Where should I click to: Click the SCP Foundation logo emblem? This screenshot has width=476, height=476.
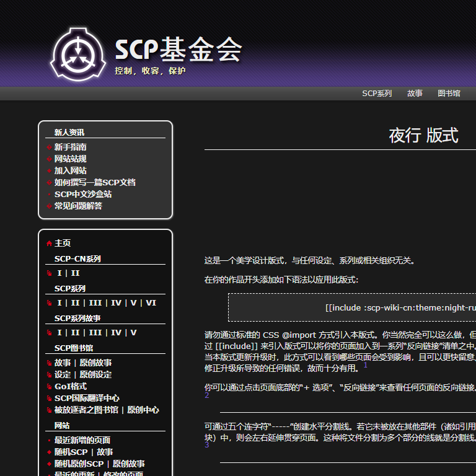point(78,55)
